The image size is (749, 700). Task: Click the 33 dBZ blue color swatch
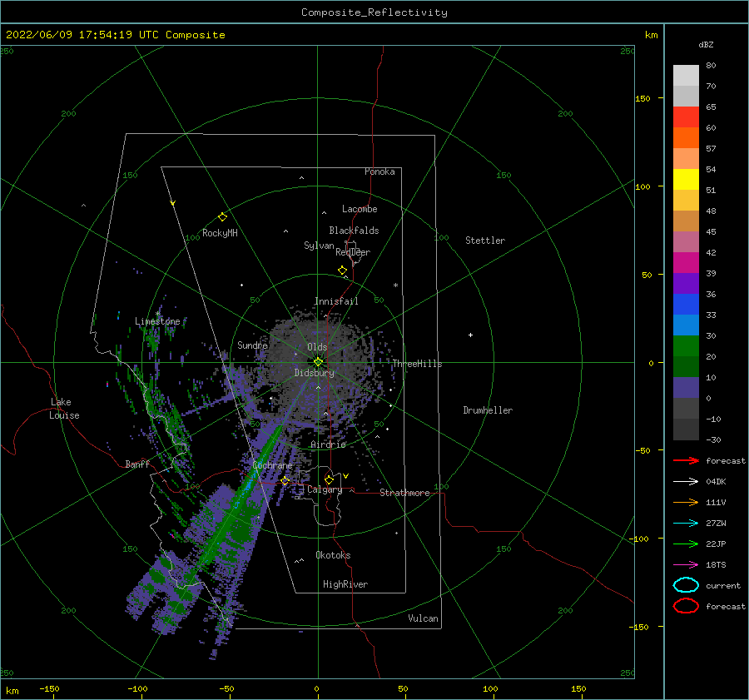(x=686, y=325)
